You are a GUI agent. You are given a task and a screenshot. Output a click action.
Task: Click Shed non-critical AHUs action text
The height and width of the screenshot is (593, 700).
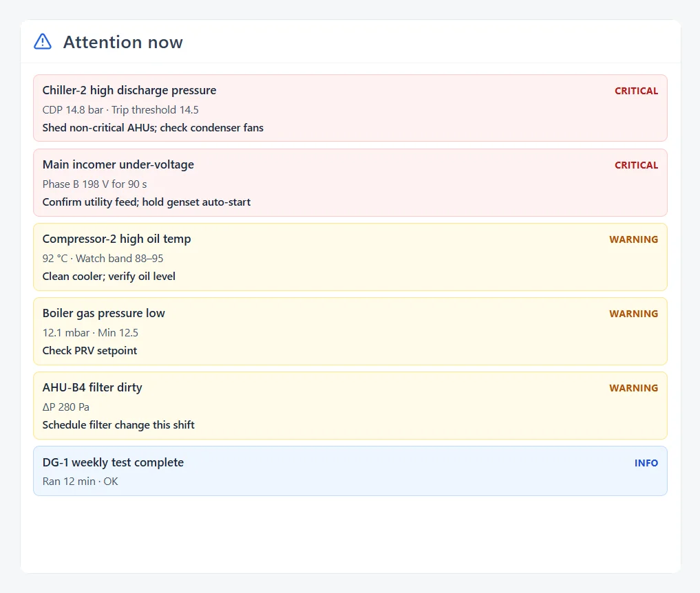153,128
